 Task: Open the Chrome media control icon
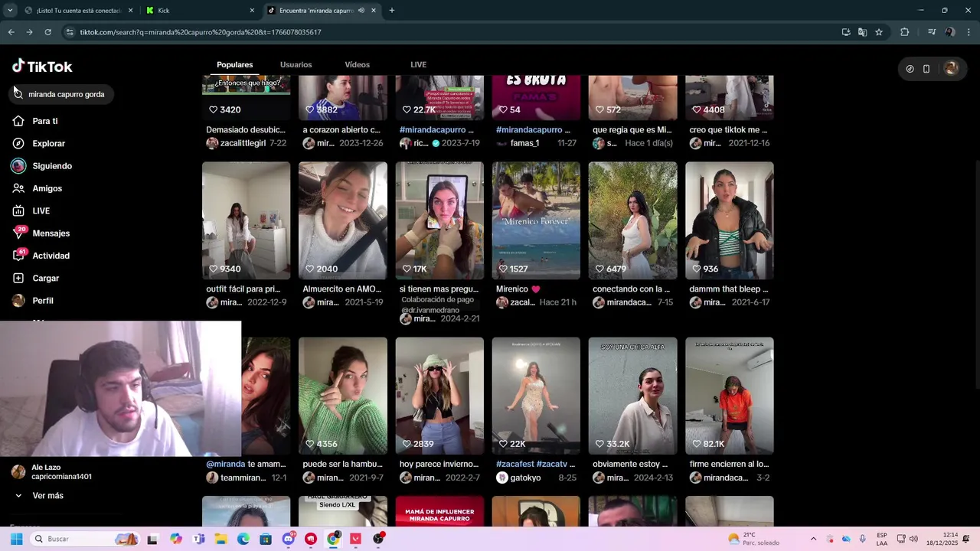[932, 32]
